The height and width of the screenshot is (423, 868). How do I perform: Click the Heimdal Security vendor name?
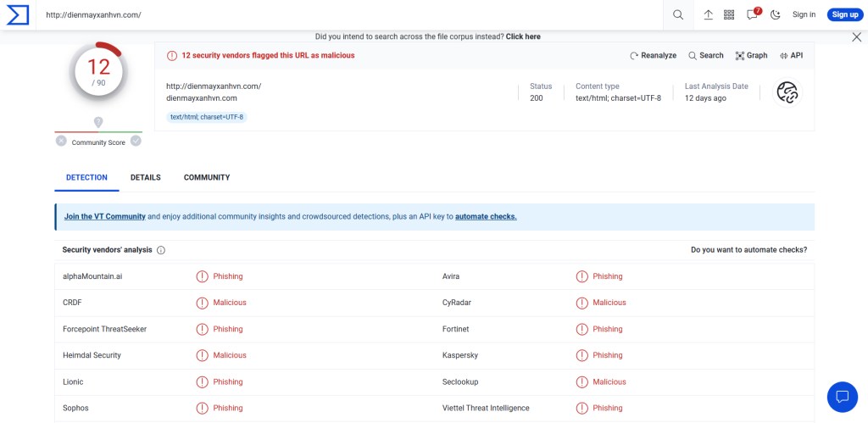92,355
